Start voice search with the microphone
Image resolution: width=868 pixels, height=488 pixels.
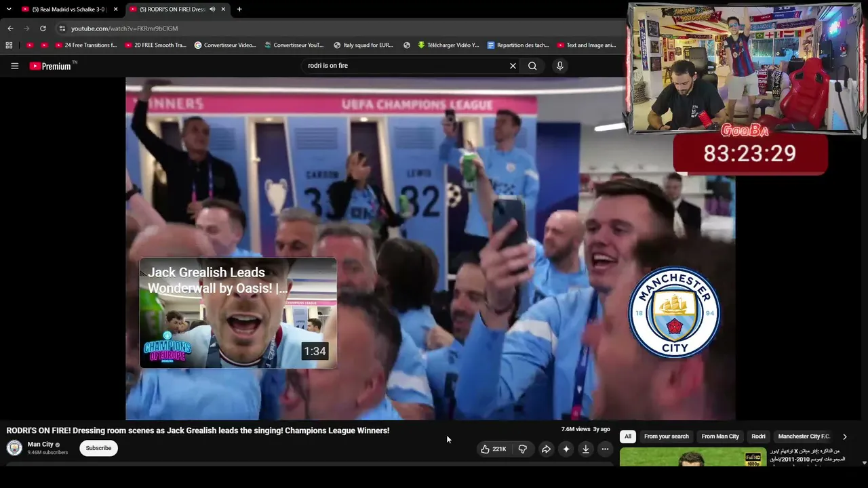click(559, 66)
